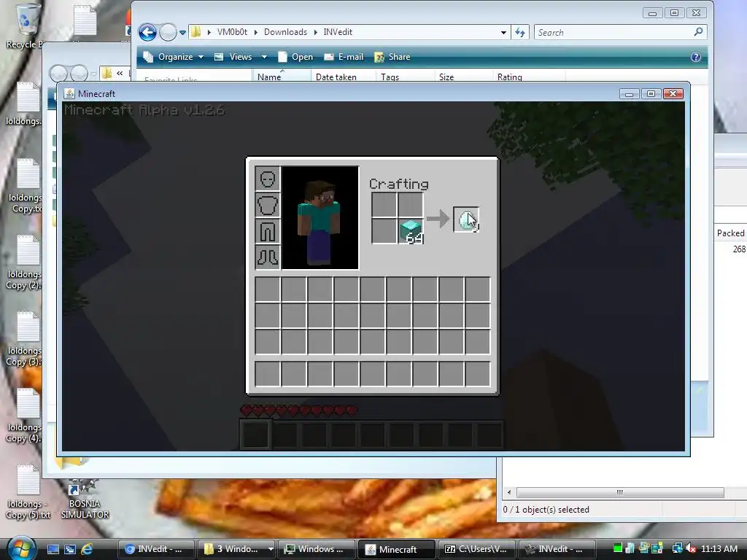Viewport: 747px width, 560px height.
Task: Click the top-right crafting grid slot
Action: coord(411,205)
